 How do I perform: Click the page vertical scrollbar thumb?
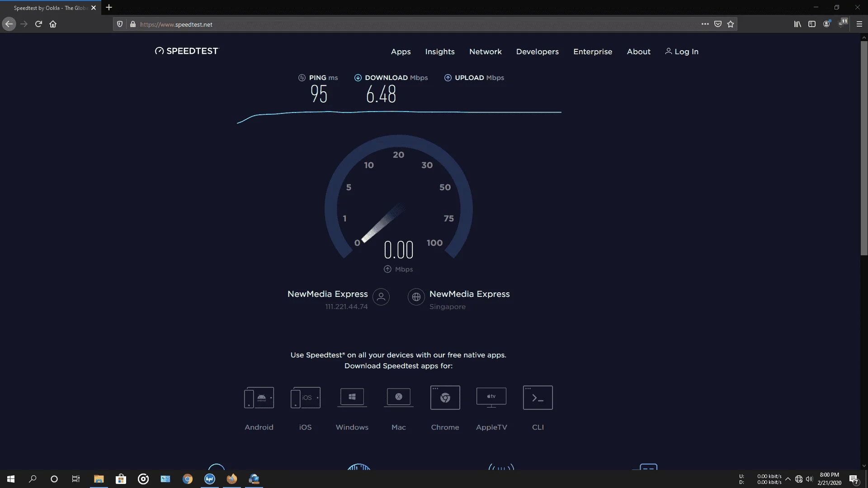864,148
